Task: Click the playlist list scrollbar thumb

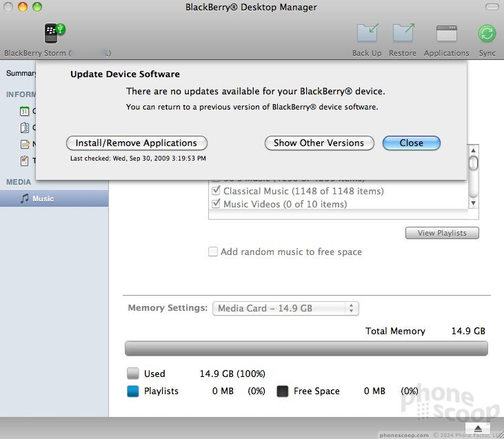Action: pos(473,163)
